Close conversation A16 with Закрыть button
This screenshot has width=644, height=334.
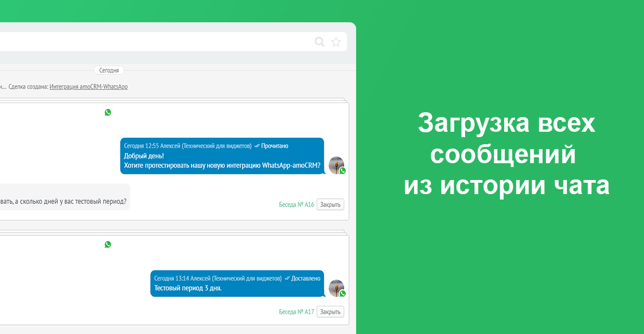point(330,204)
